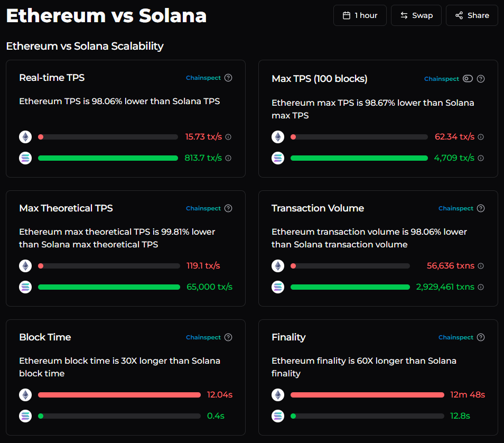Toggle the eye visibility icon on Max TPS card
504x443 pixels.
467,78
